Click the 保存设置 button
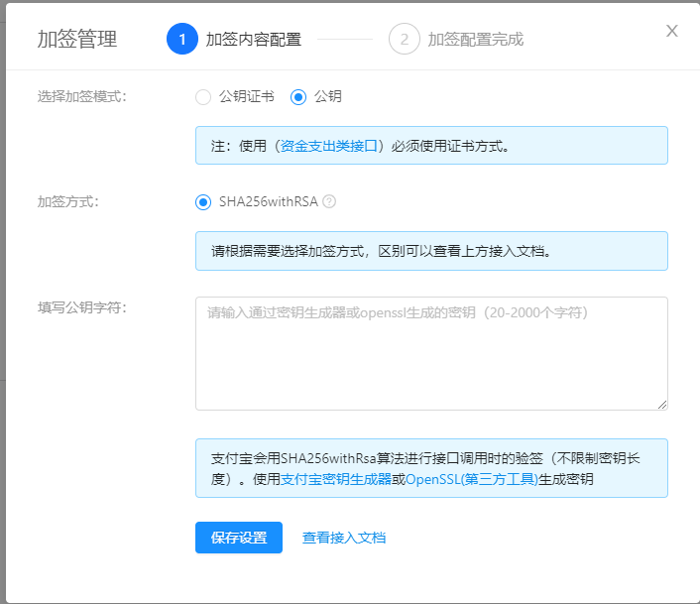The height and width of the screenshot is (604, 700). 239,538
